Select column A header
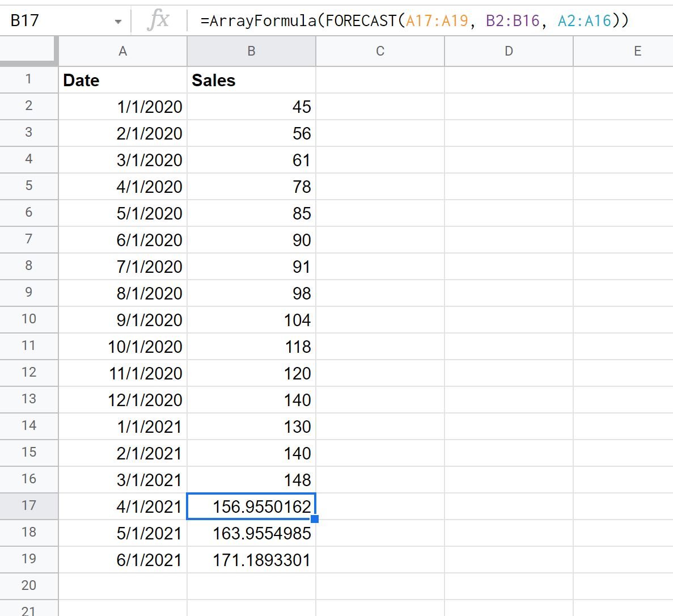This screenshot has width=673, height=616. [123, 51]
